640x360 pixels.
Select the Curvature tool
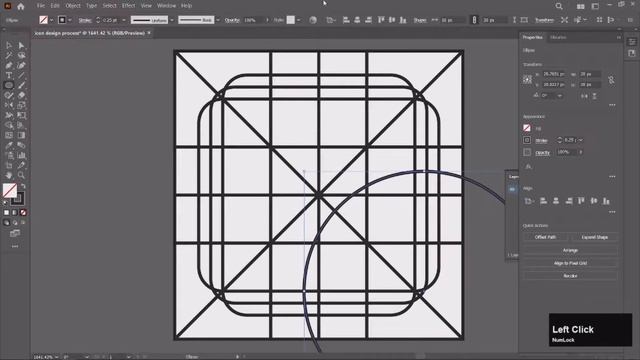(x=21, y=65)
